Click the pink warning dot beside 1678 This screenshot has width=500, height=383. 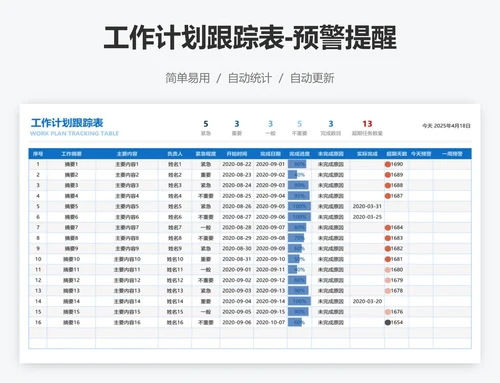(388, 291)
